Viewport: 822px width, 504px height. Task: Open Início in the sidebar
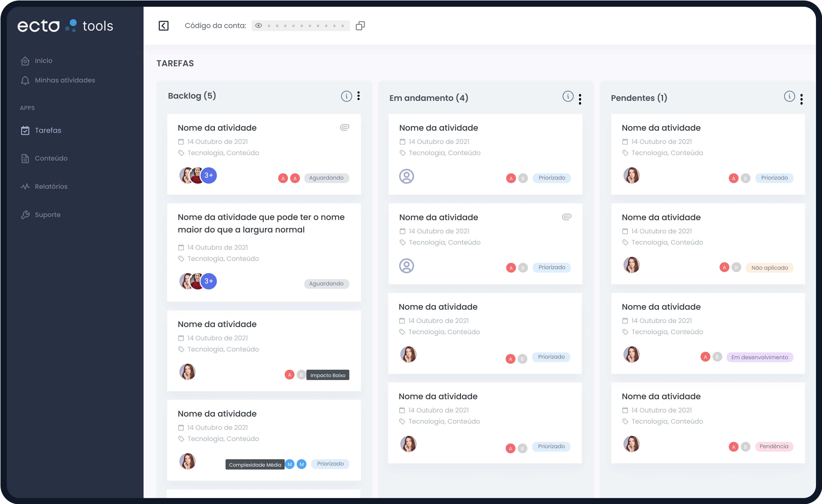[x=43, y=61]
